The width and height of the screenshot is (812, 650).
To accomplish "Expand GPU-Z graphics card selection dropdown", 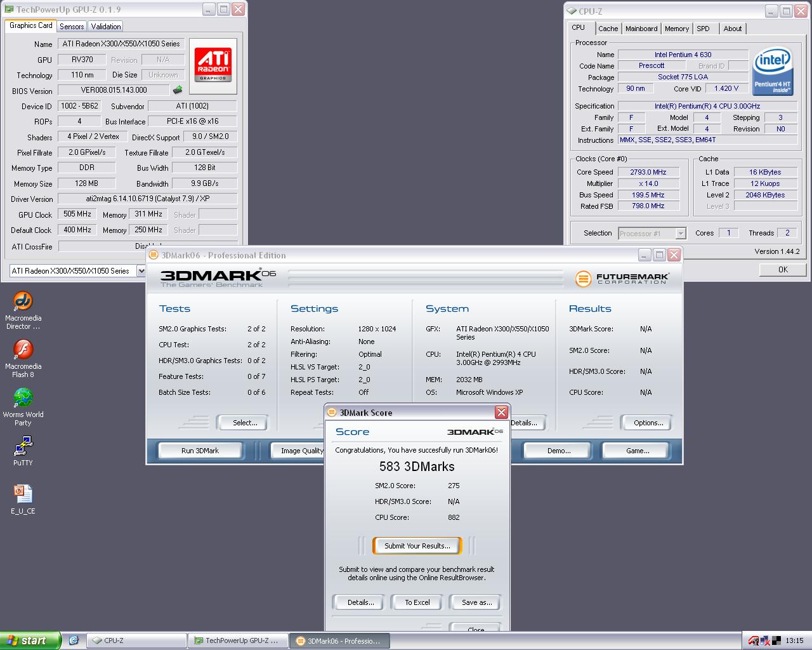I will tap(141, 270).
